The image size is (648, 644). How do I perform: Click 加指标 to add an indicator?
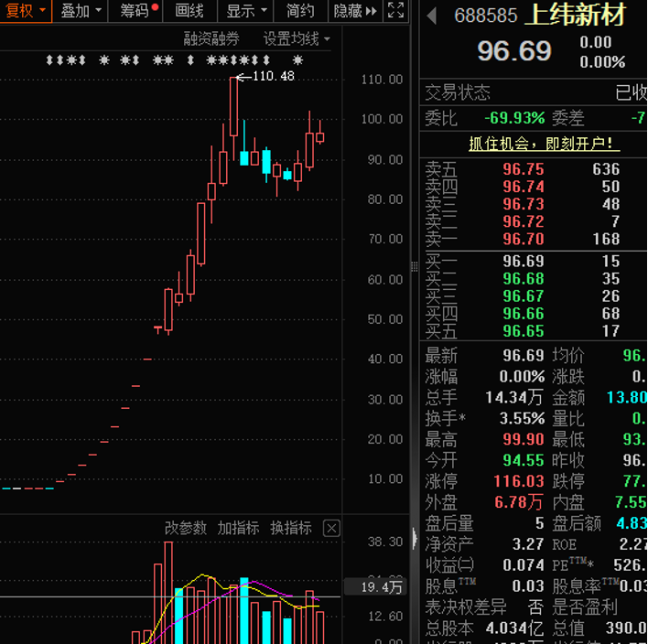[238, 529]
